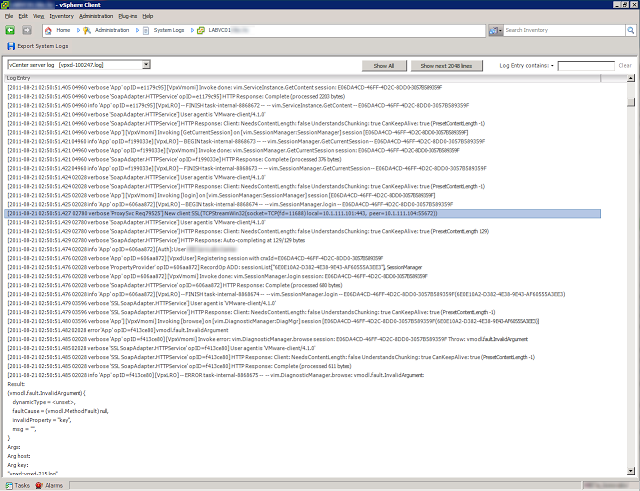
Task: Open the vCenter server log dropdown
Action: (145, 65)
